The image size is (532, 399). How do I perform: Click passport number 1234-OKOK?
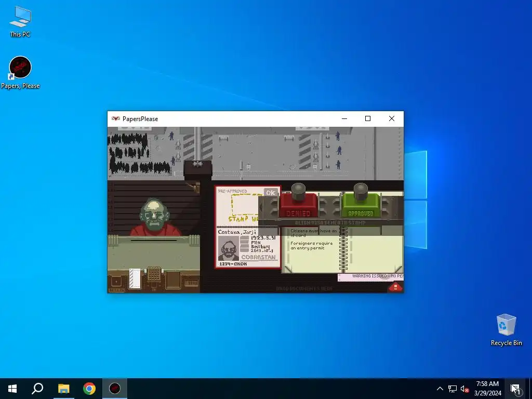(233, 264)
